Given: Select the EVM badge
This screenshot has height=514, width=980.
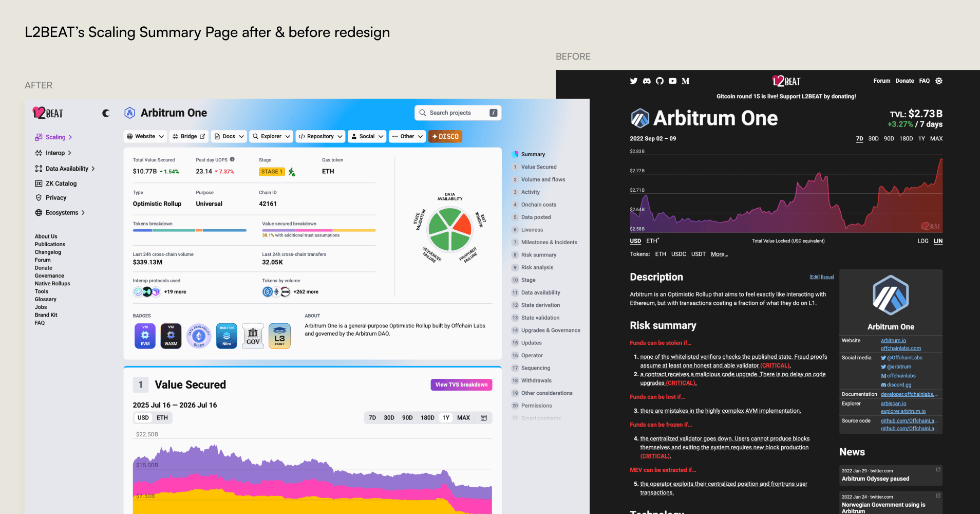Looking at the screenshot, I should tap(145, 336).
